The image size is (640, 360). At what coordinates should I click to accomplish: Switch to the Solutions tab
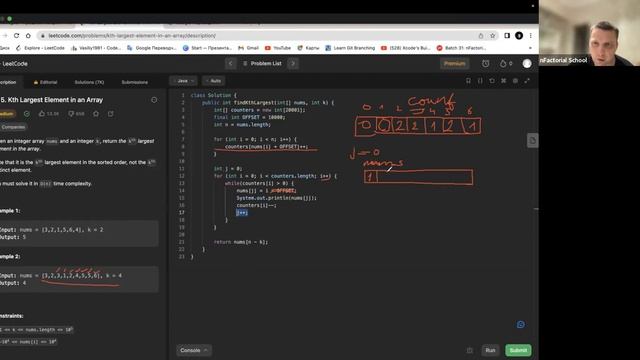point(89,82)
